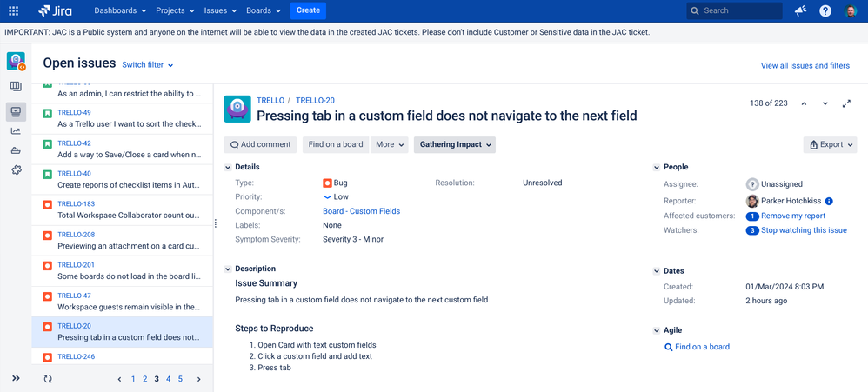The image size is (868, 392).
Task: Select issue TRELLO-49 in list
Action: pyautogui.click(x=123, y=118)
